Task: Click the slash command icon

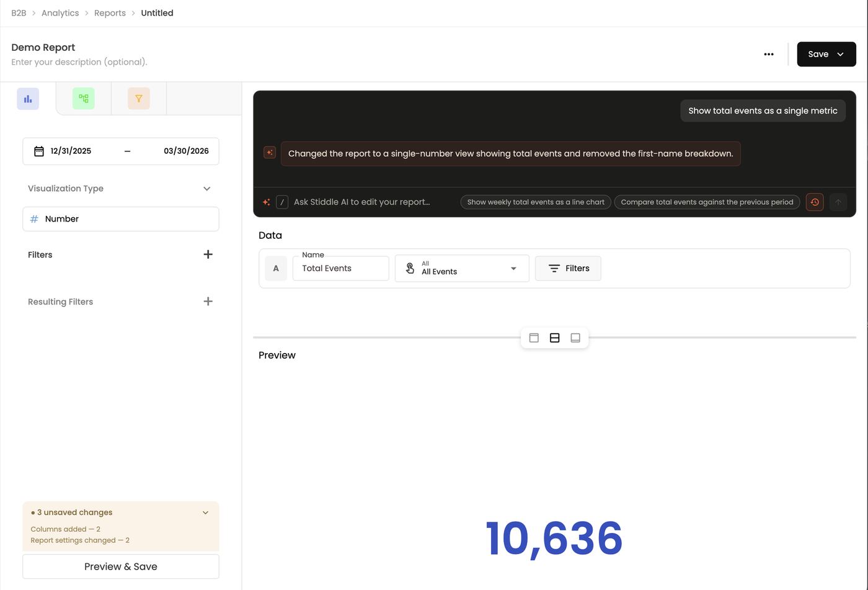Action: [x=282, y=202]
